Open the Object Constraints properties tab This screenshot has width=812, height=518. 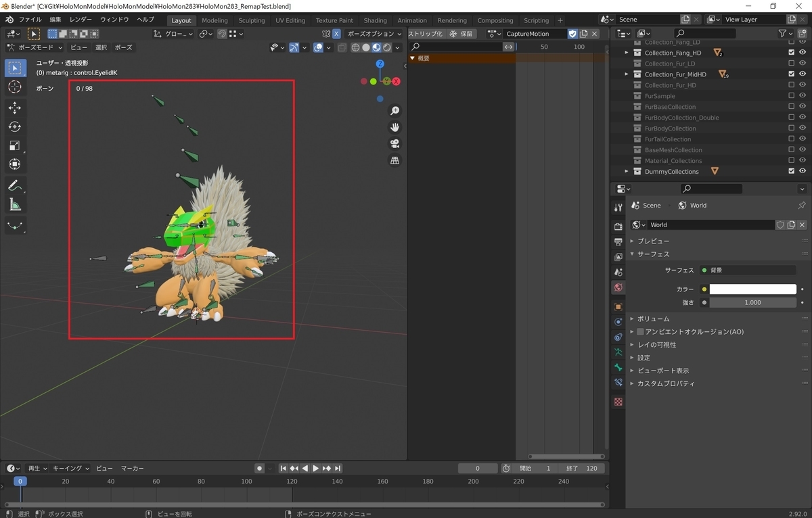(618, 337)
